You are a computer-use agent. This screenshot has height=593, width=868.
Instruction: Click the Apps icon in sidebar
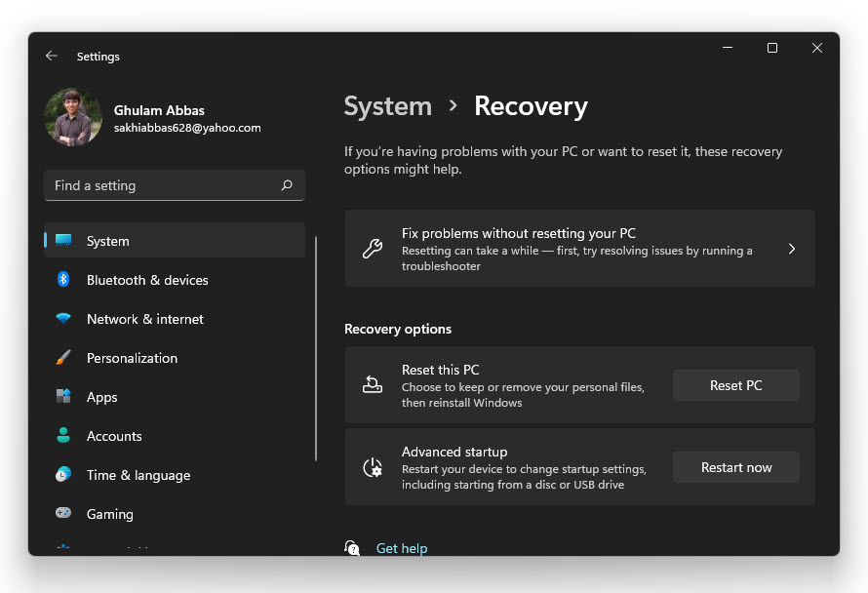[63, 396]
